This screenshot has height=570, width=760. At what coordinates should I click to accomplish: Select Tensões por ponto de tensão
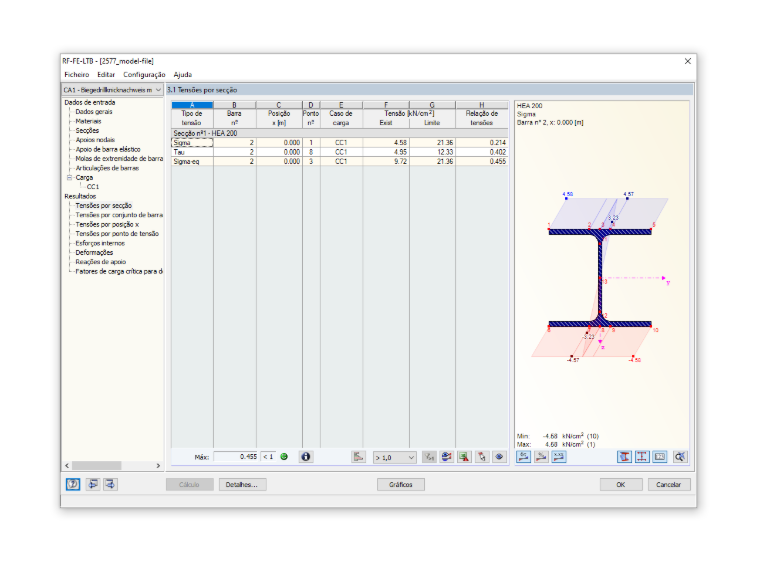[x=117, y=234]
